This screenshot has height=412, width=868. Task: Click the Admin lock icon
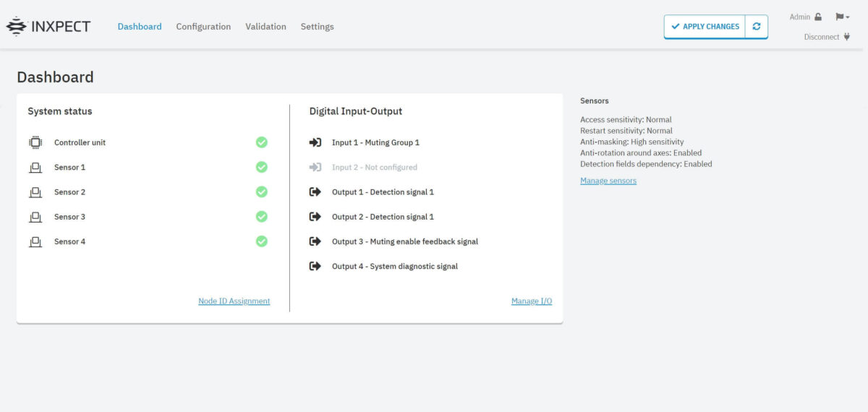818,17
